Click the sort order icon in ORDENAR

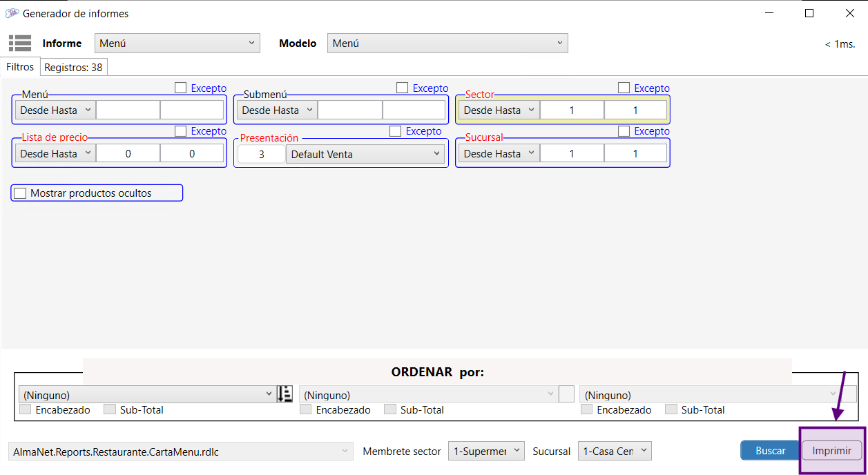pos(284,394)
